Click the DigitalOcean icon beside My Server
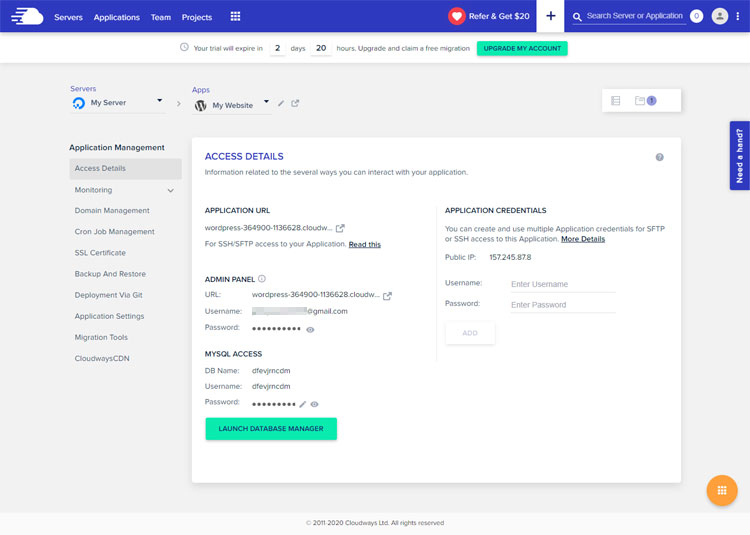The image size is (750, 535). point(78,103)
